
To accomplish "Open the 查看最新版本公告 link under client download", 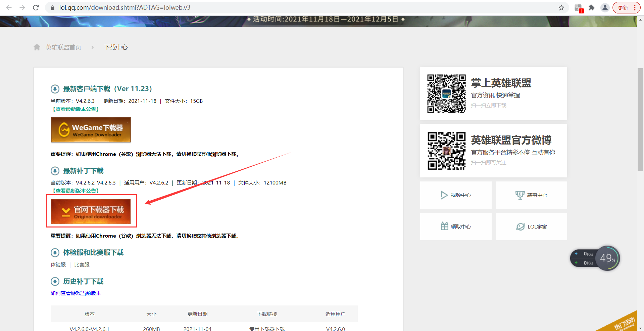I will [76, 109].
